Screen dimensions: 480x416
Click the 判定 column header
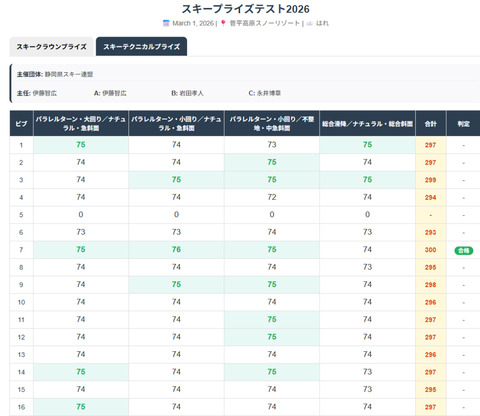(463, 124)
